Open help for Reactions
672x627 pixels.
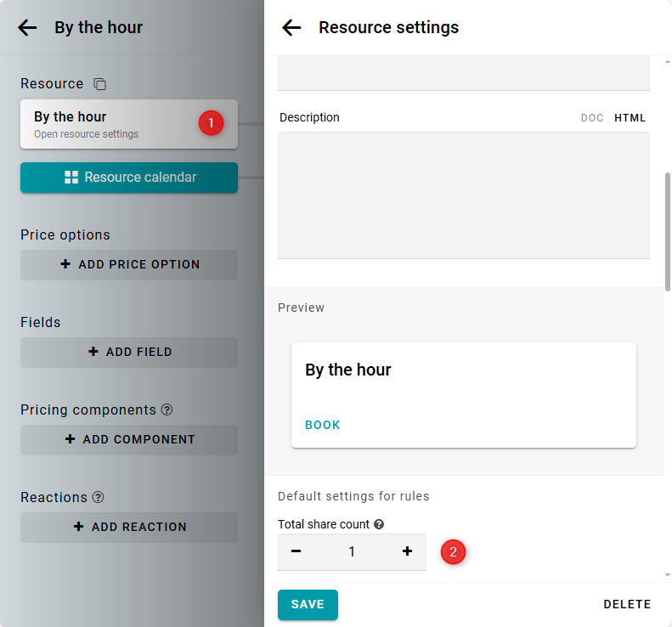(99, 497)
